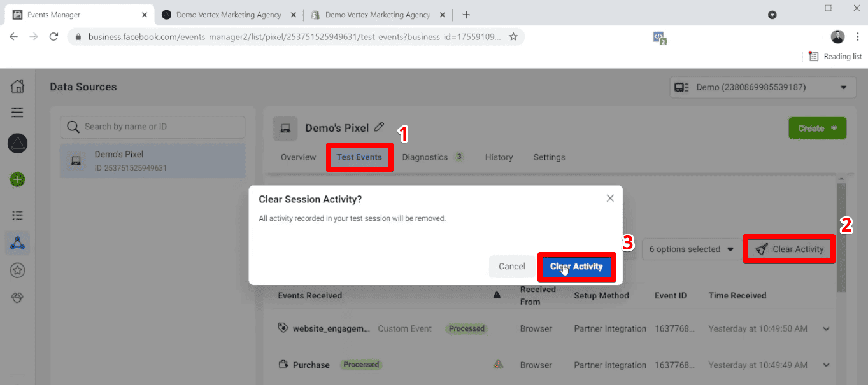Click the vertical scrollbar on the right
868x385 pixels.
pos(841,229)
